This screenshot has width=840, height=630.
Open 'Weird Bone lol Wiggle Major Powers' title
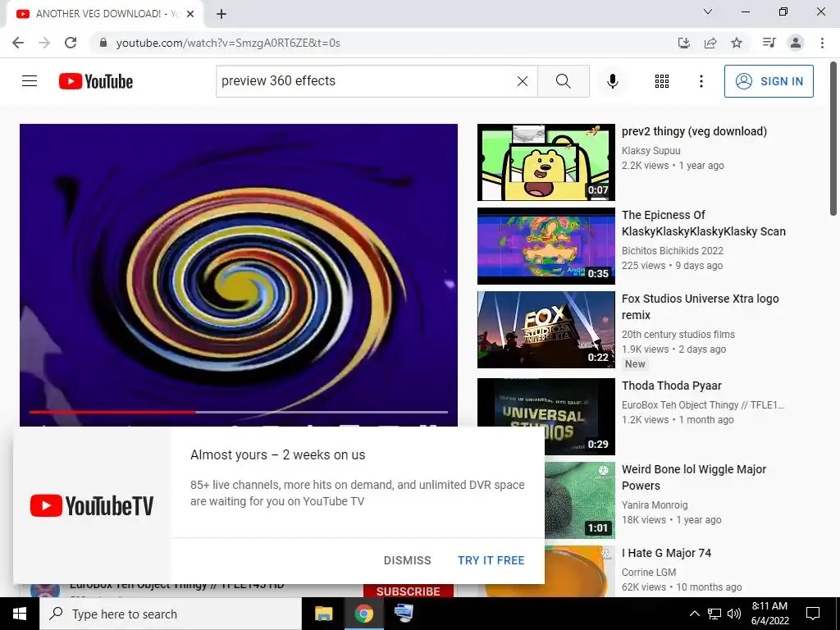click(694, 477)
